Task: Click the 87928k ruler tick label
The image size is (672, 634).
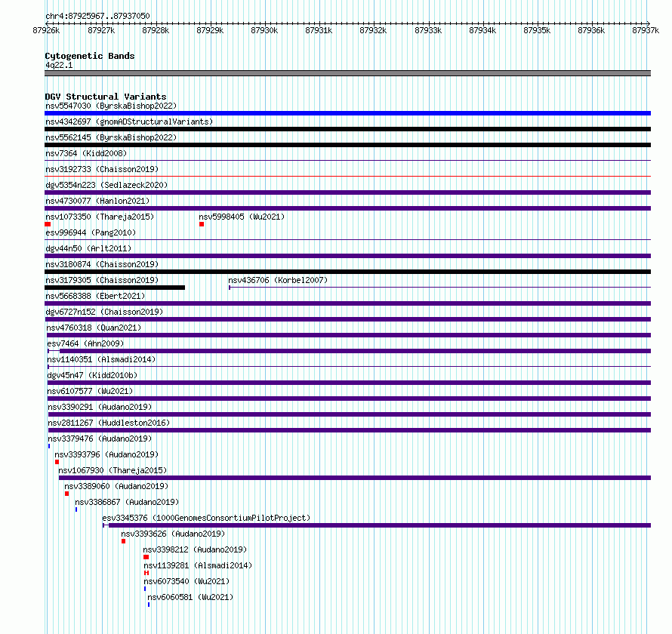Action: click(156, 30)
